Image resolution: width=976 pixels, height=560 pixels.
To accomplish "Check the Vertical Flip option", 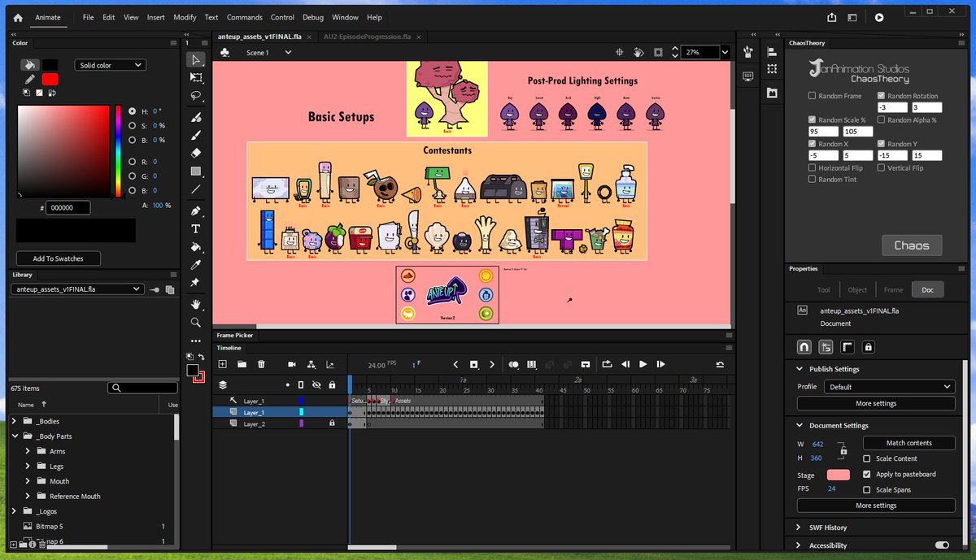I will point(881,167).
